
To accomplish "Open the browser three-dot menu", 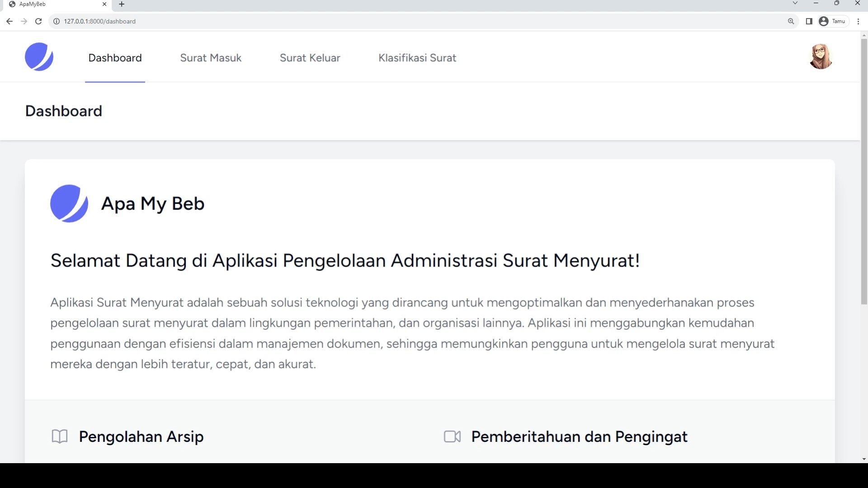I will pos(858,21).
